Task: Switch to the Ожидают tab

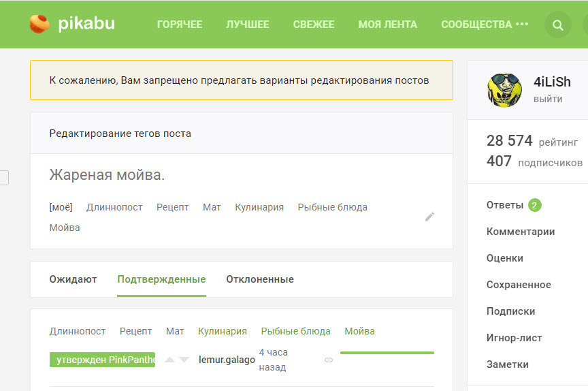Action: (73, 279)
